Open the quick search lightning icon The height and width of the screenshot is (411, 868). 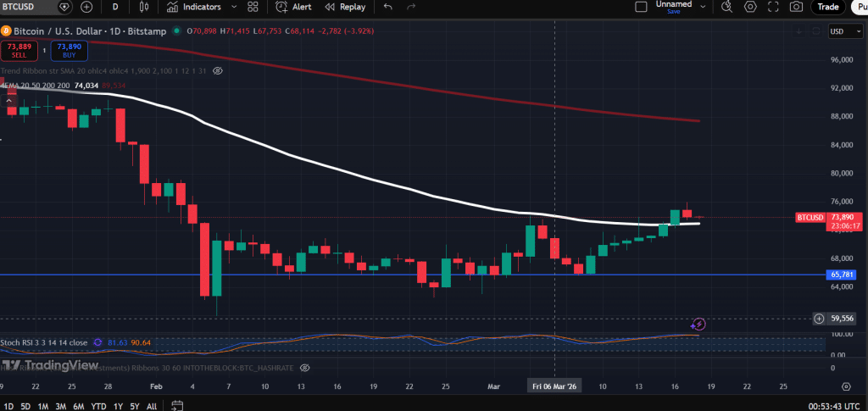(x=726, y=7)
